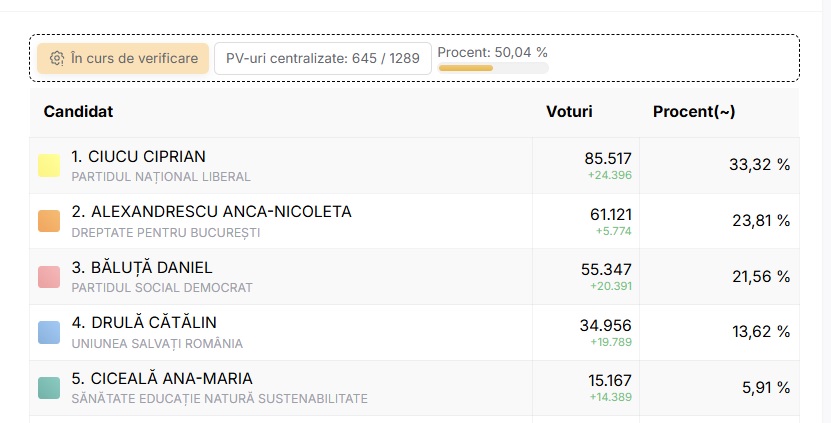Click the orange swatch for Alexandrescu Anca-Nicoleta
This screenshot has height=423, width=831.
click(49, 221)
